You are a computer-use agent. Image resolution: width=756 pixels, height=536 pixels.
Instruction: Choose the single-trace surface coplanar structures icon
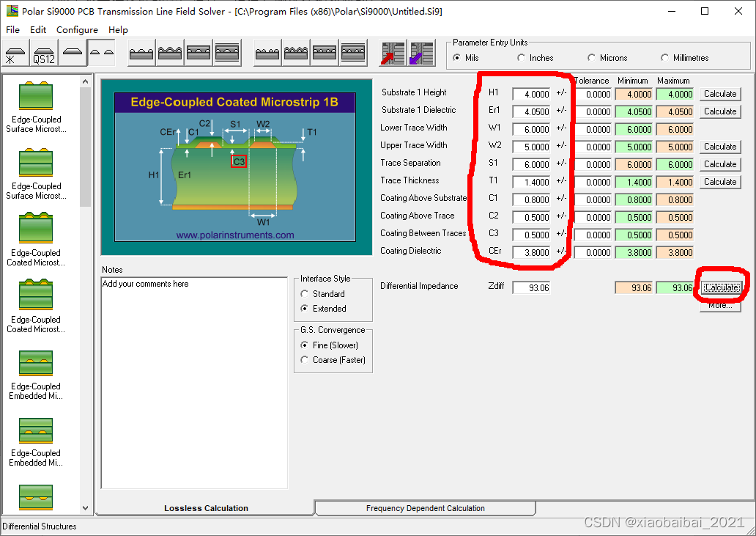click(142, 53)
